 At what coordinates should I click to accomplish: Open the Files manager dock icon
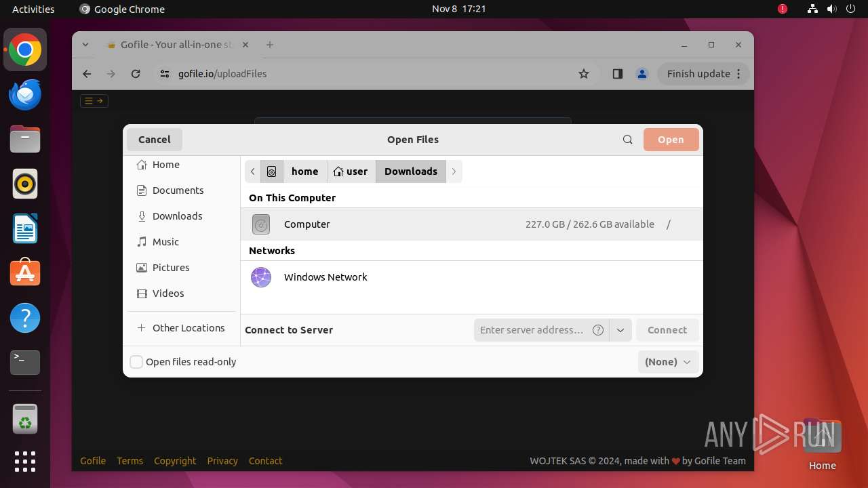tap(25, 139)
